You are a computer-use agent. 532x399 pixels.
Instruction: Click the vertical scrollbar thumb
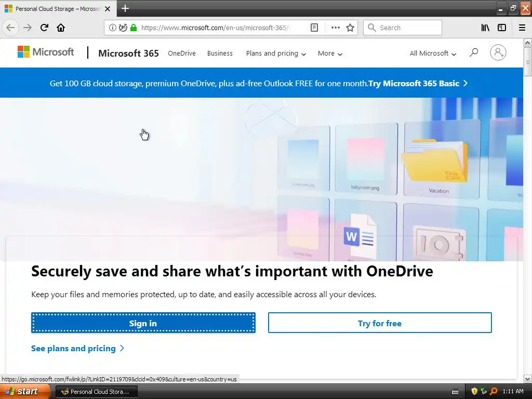pyautogui.click(x=527, y=62)
